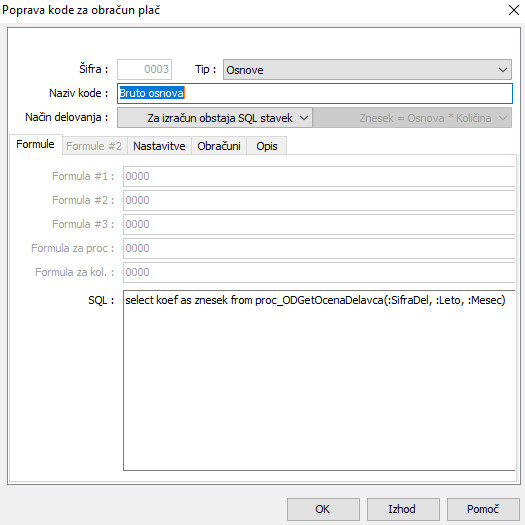Click the Formula za proc field
The height and width of the screenshot is (525, 525).
click(319, 248)
